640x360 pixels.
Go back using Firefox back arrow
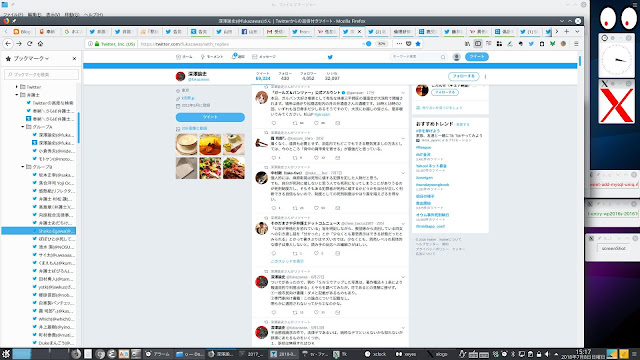(x=8, y=44)
